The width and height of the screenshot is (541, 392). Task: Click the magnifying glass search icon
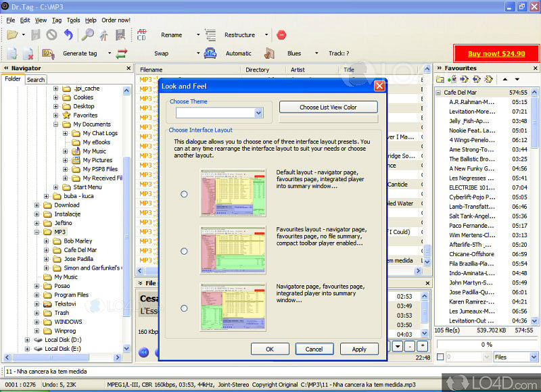[87, 34]
